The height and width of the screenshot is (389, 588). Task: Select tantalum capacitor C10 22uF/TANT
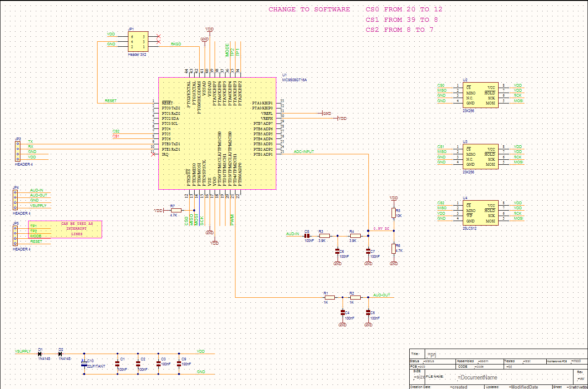(84, 364)
